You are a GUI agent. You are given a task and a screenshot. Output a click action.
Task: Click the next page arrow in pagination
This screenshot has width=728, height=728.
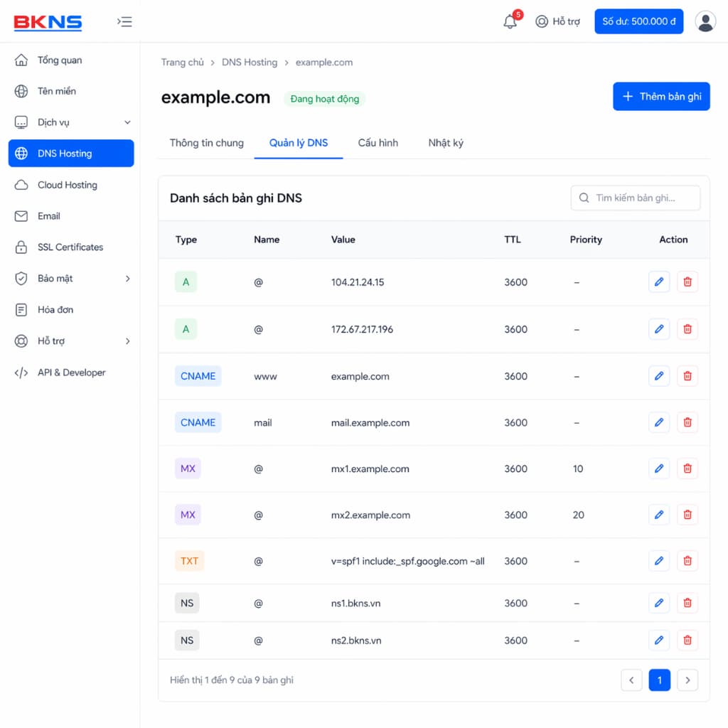point(687,680)
